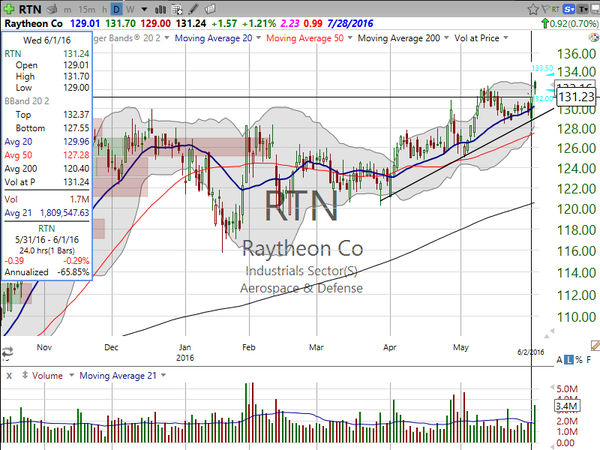Screen dimensions: 600x450
Task: Click the Wed 6/1/16 date in data box
Action: coord(47,40)
